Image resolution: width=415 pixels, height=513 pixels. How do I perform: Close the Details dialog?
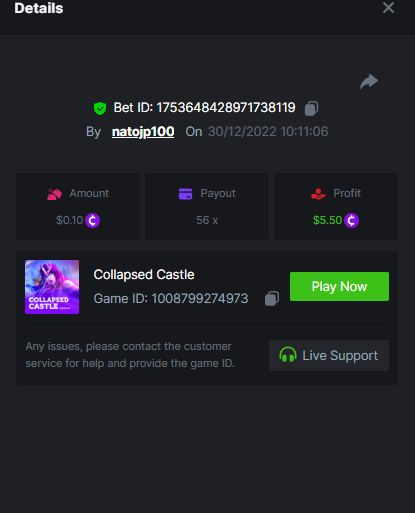[388, 7]
